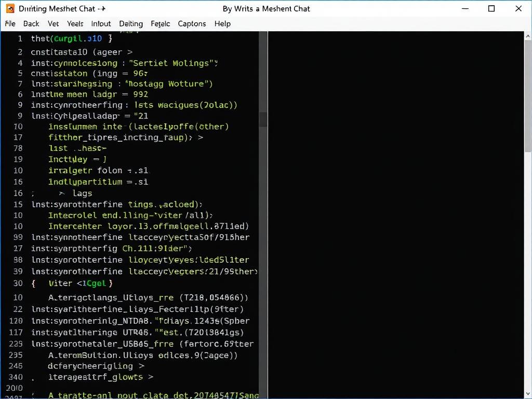Screen dimensions: 532x399
Task: Open the Help menu
Action: (x=222, y=24)
